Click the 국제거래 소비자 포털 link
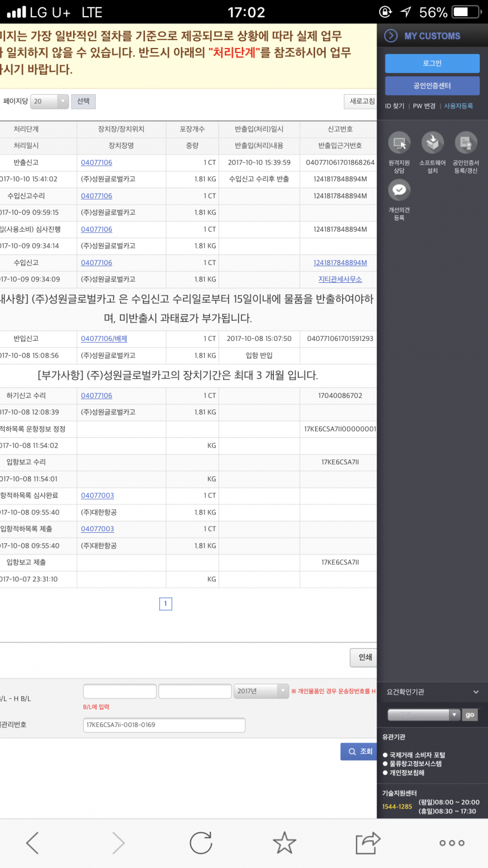The height and width of the screenshot is (868, 488). tap(417, 755)
